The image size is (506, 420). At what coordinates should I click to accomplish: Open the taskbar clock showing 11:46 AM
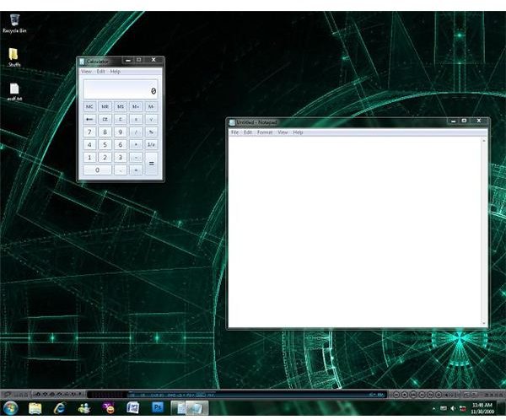coord(482,408)
